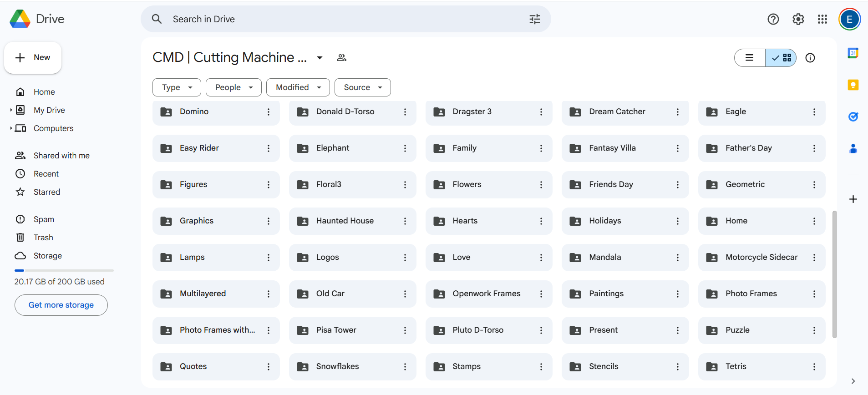Click the advanced search options icon
The height and width of the screenshot is (395, 868).
534,19
